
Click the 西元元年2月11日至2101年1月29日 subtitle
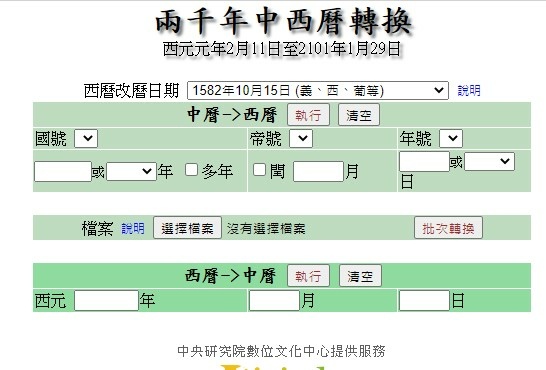pos(282,48)
